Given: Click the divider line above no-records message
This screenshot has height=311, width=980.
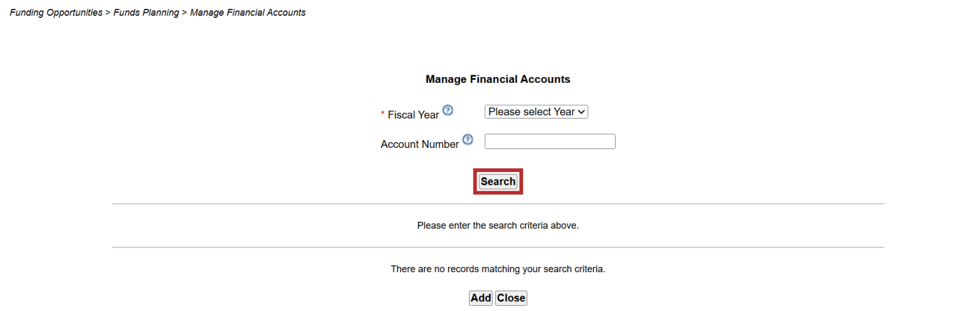Looking at the screenshot, I should (498, 247).
